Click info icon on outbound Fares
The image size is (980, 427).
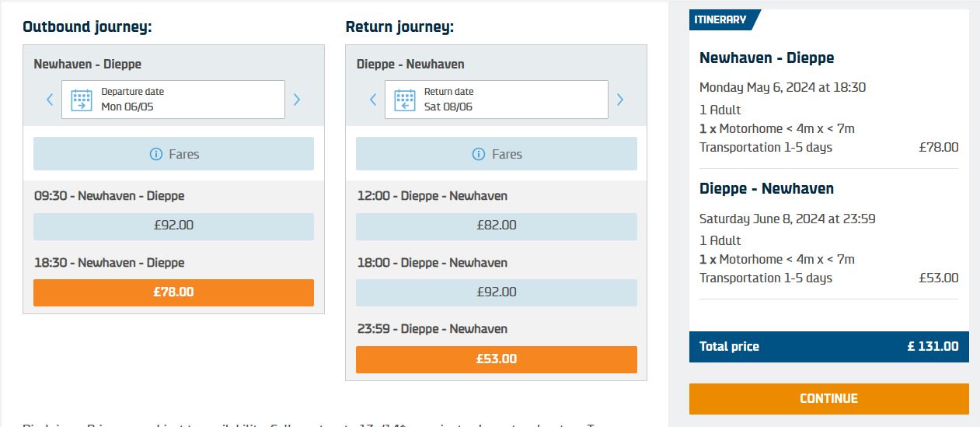tap(155, 154)
